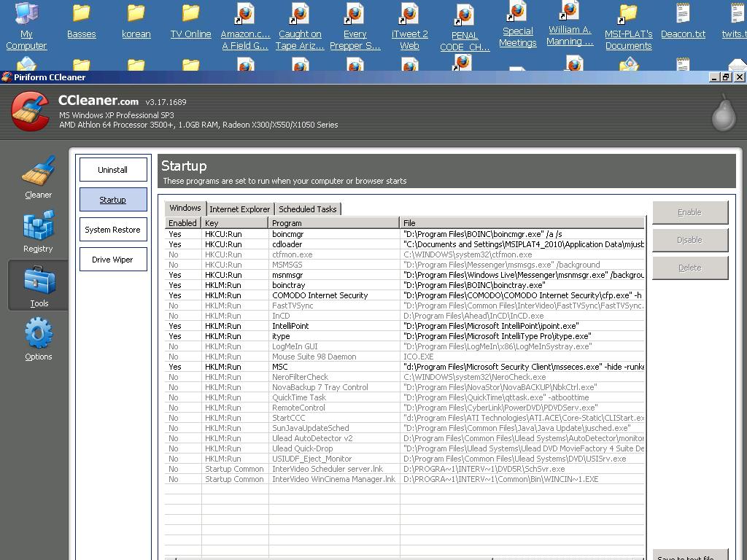Select the COMODO Internet Security entry
This screenshot has height=560, width=747.
pyautogui.click(x=404, y=295)
